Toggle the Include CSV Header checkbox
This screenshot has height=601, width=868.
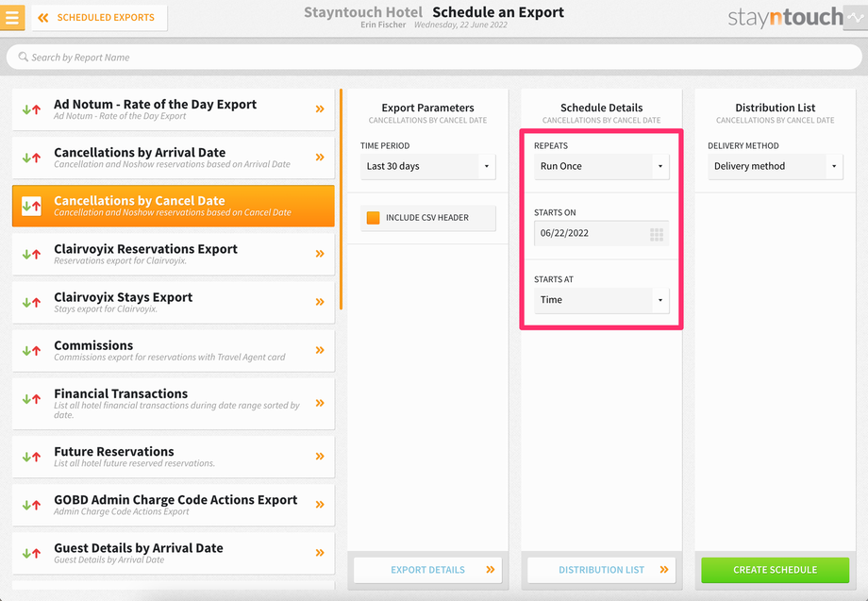pyautogui.click(x=373, y=218)
